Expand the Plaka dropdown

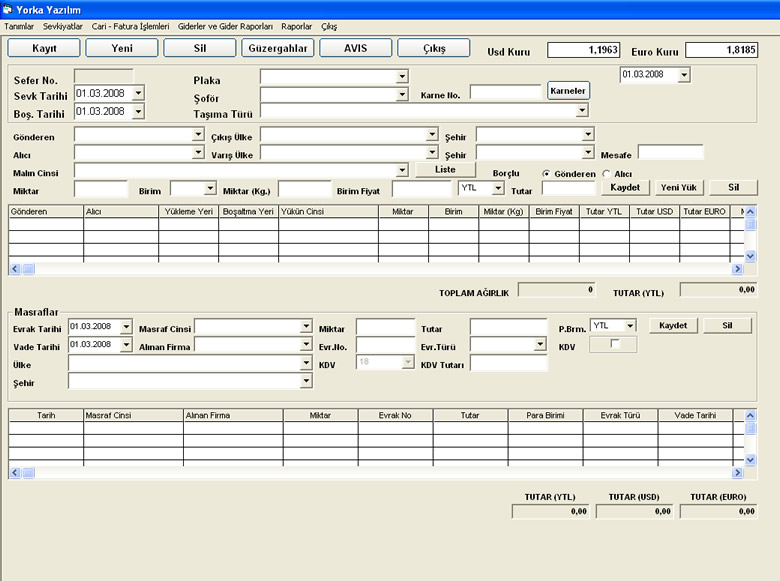tap(402, 76)
